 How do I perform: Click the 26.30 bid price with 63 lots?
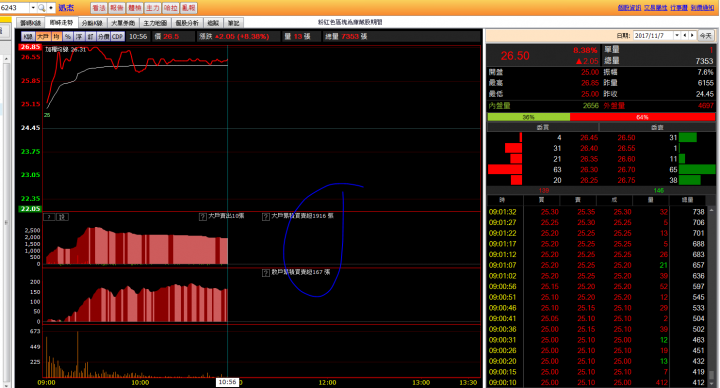(x=589, y=169)
